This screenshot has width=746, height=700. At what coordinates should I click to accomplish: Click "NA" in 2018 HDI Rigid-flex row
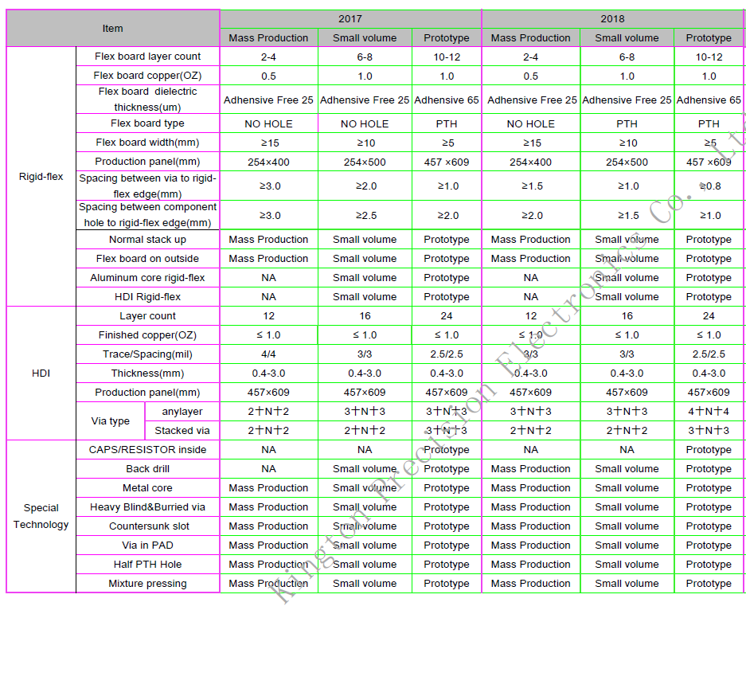pyautogui.click(x=530, y=296)
